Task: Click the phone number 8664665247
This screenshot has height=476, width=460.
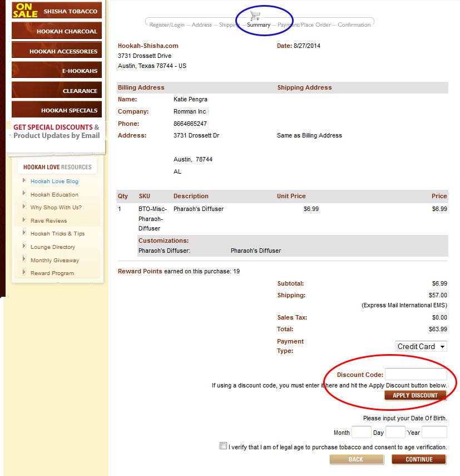Action: click(190, 124)
